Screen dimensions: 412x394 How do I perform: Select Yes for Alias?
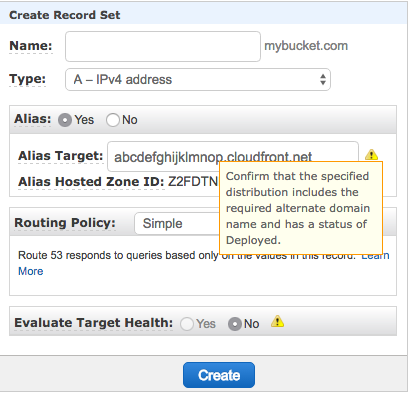[x=65, y=120]
